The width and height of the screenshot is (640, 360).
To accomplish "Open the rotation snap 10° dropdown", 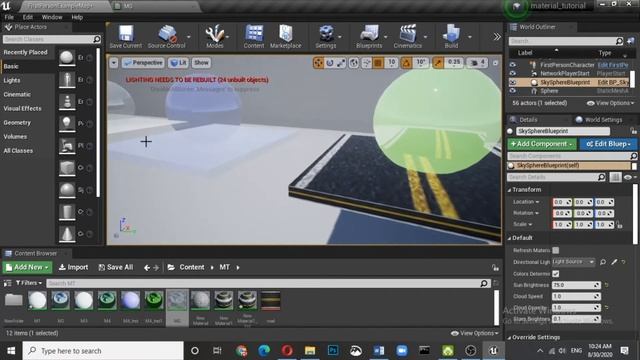I will tap(421, 62).
